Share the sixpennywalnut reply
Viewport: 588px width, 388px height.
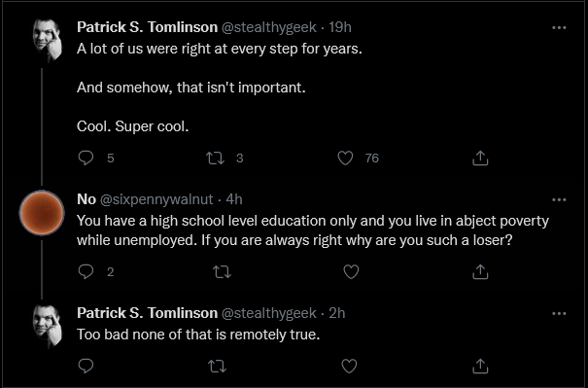(480, 271)
